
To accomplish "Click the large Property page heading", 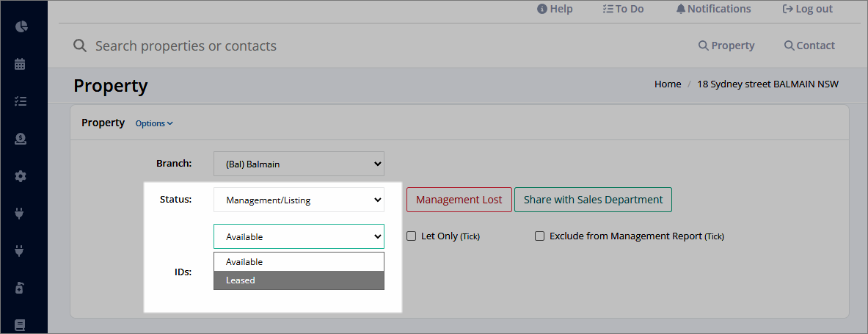I will [x=111, y=86].
